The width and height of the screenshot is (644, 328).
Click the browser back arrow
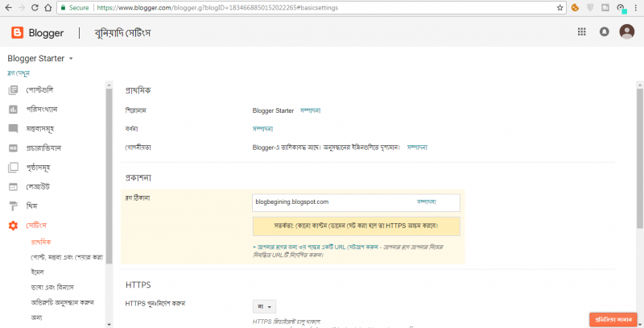click(8, 8)
